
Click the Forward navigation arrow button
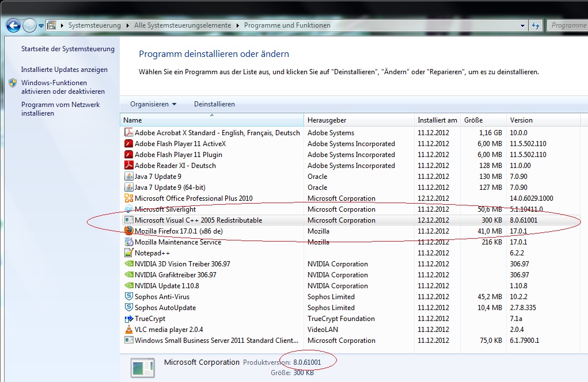pos(29,25)
